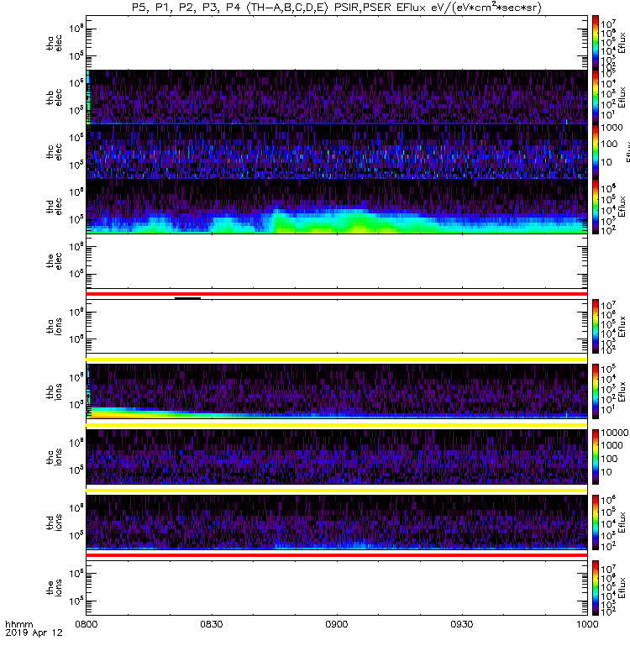This screenshot has width=630, height=672.
Task: Select the "tha elec" panel label
Action: pos(55,43)
